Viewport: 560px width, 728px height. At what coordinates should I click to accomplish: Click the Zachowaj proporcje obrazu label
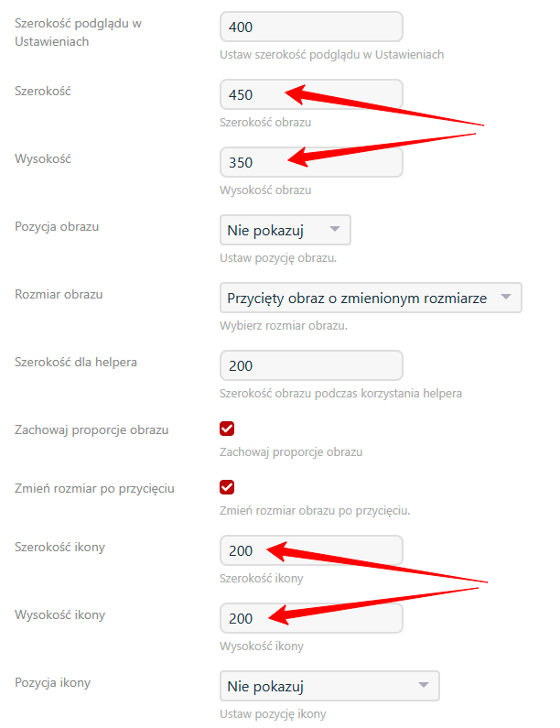(92, 429)
